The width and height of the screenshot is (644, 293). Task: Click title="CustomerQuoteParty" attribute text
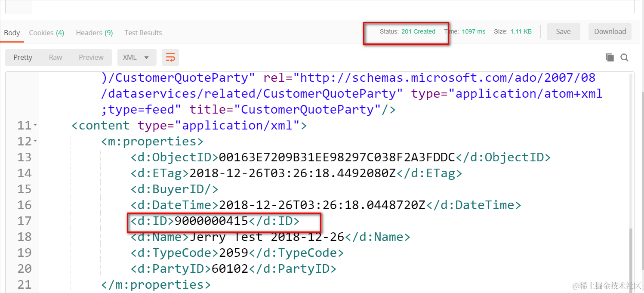[285, 109]
